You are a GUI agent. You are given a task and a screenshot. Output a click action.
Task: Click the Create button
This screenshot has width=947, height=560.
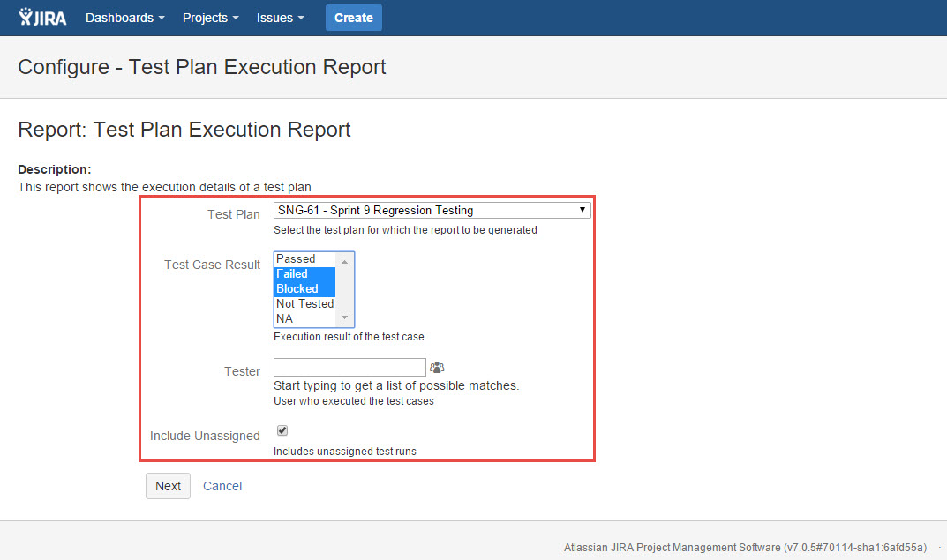[353, 18]
